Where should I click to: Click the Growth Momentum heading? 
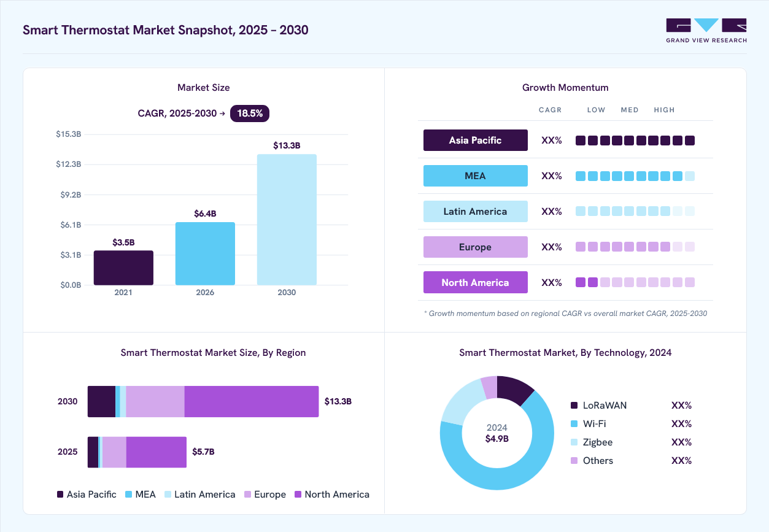565,88
